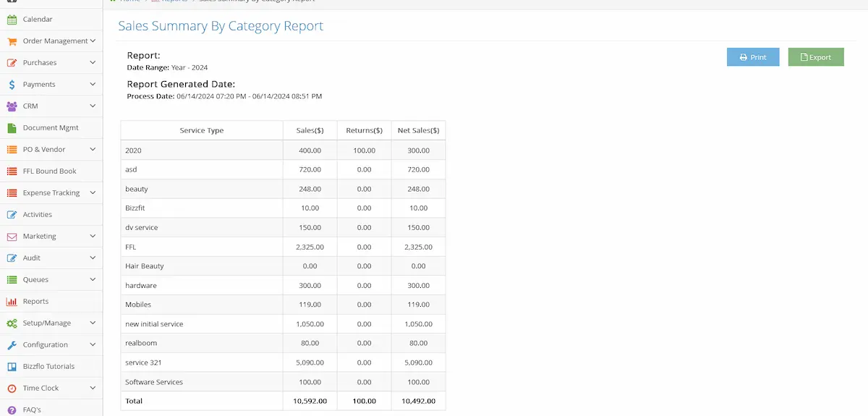This screenshot has height=416, width=868.
Task: Click the 10,592.00 total sales value
Action: [x=310, y=401]
